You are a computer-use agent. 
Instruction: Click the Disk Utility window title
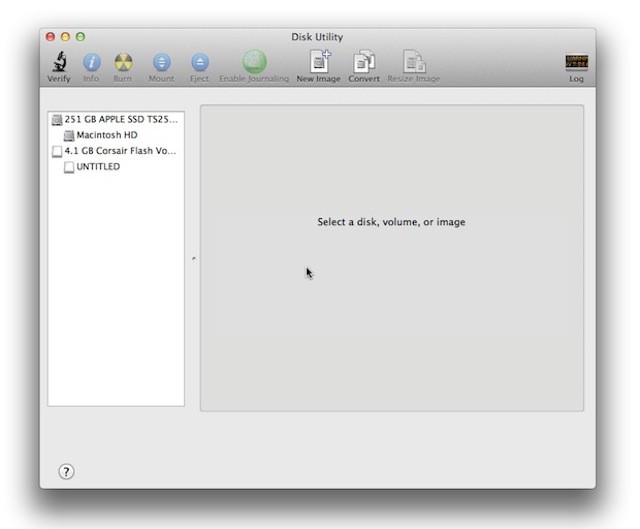pyautogui.click(x=317, y=37)
